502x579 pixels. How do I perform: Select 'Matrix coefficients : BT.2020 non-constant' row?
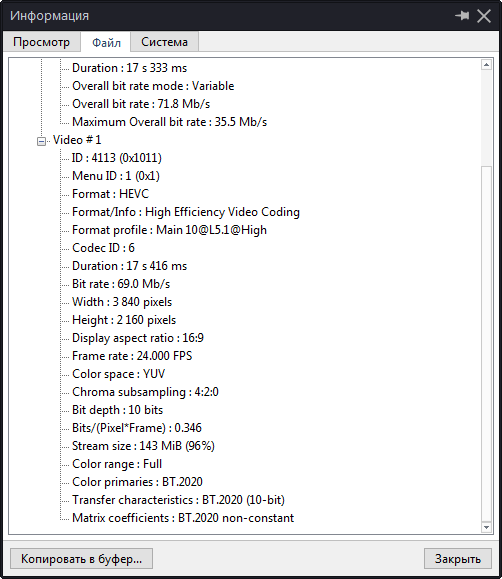click(183, 518)
